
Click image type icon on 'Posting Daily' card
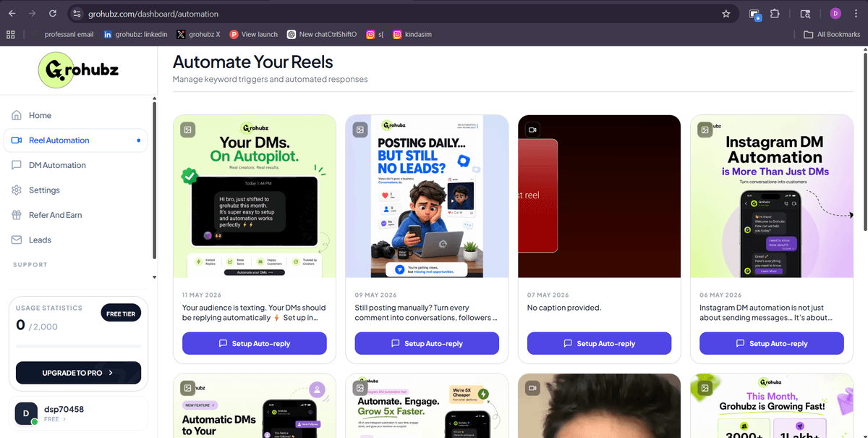click(x=359, y=130)
